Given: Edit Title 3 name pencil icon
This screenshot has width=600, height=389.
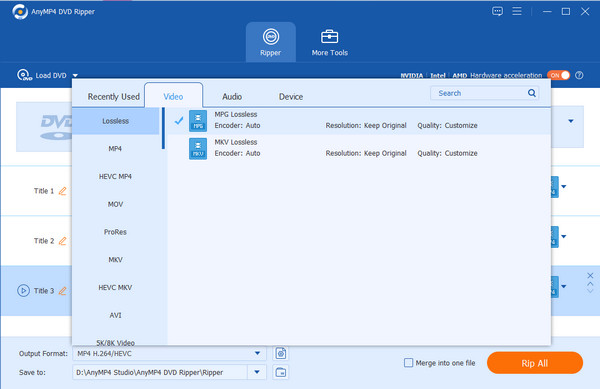Looking at the screenshot, I should (62, 291).
